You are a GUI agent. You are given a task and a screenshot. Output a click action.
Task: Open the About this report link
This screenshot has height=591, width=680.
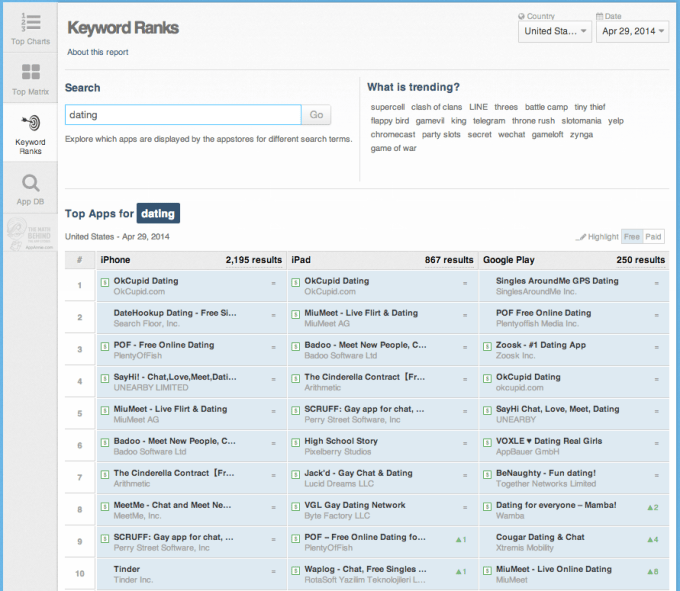coord(97,52)
